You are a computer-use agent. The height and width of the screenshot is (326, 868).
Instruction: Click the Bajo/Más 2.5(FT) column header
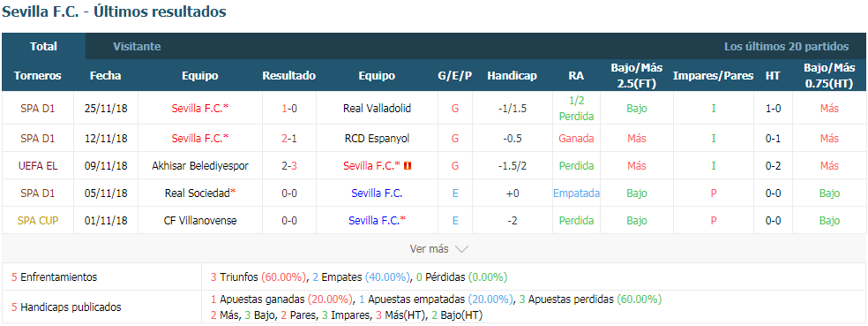(637, 76)
